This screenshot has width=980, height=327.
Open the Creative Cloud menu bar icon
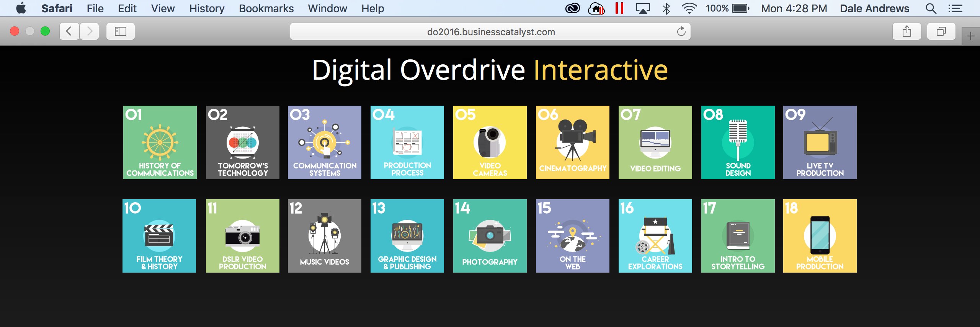(573, 8)
